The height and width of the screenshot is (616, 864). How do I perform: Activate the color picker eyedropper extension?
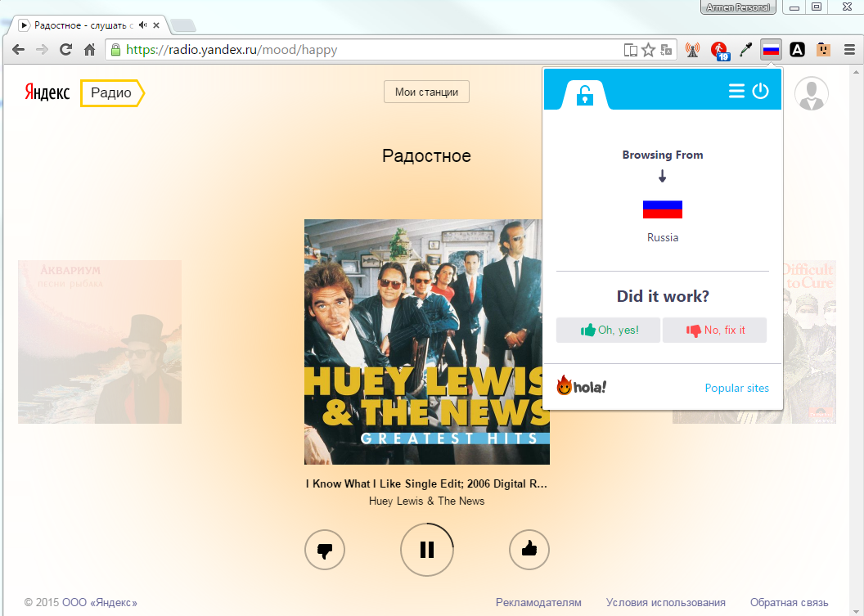tap(745, 50)
